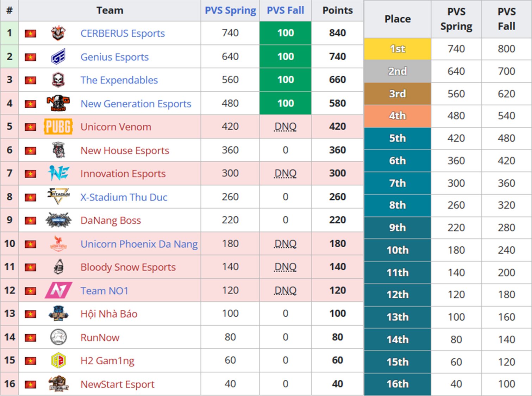Viewport: 532px width, 396px height.
Task: Click DNQ abbreviation in Innovation Esports row
Action: [285, 173]
